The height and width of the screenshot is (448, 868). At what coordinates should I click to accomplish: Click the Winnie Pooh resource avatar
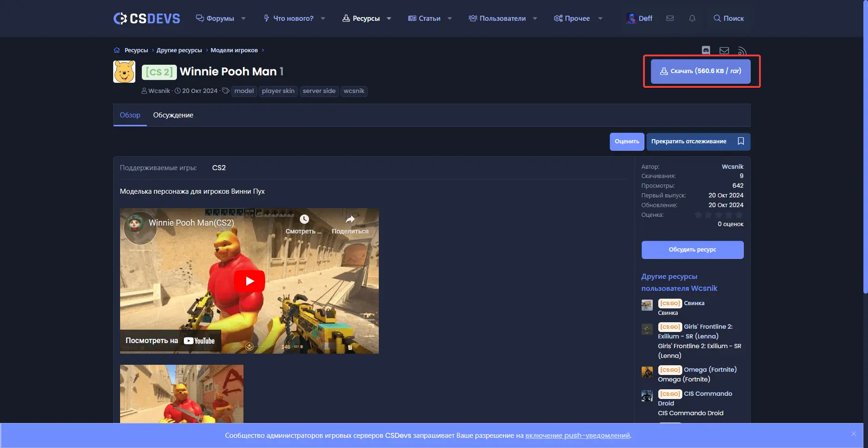click(124, 72)
